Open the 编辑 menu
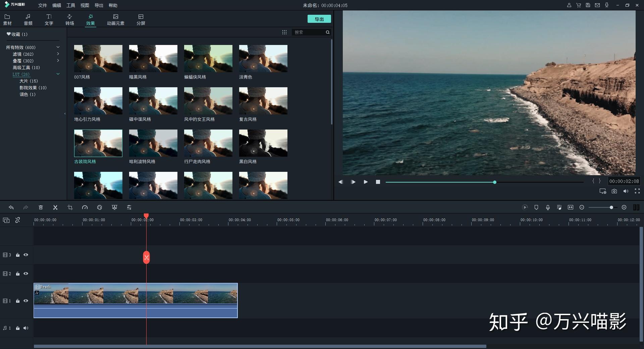The width and height of the screenshot is (644, 349). (x=57, y=5)
